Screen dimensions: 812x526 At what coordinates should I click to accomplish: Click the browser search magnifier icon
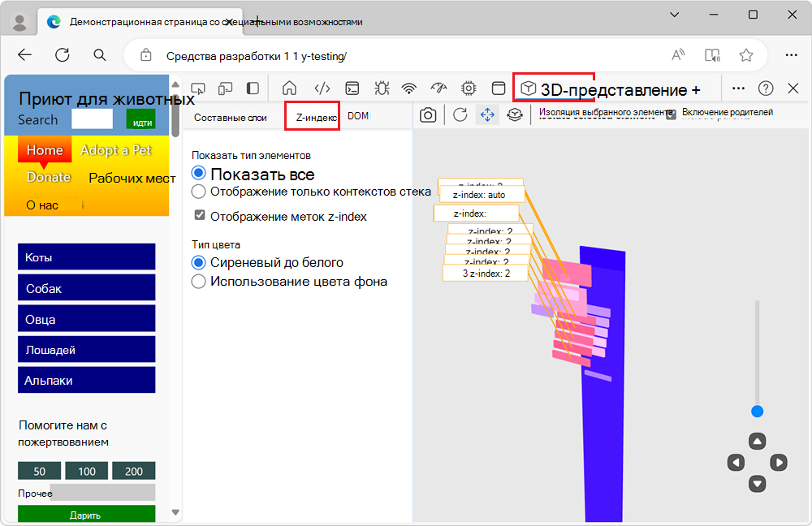click(x=99, y=55)
